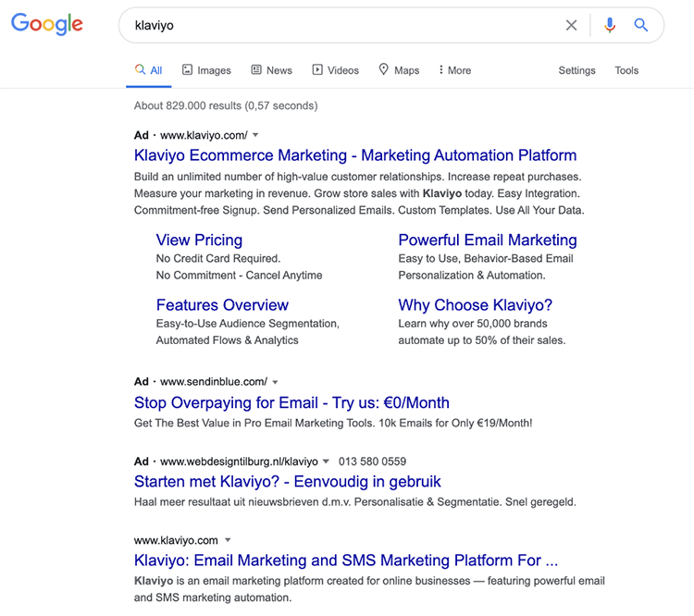Switch to the Maps tab
Viewport: 694px width, 616px height.
click(x=399, y=70)
